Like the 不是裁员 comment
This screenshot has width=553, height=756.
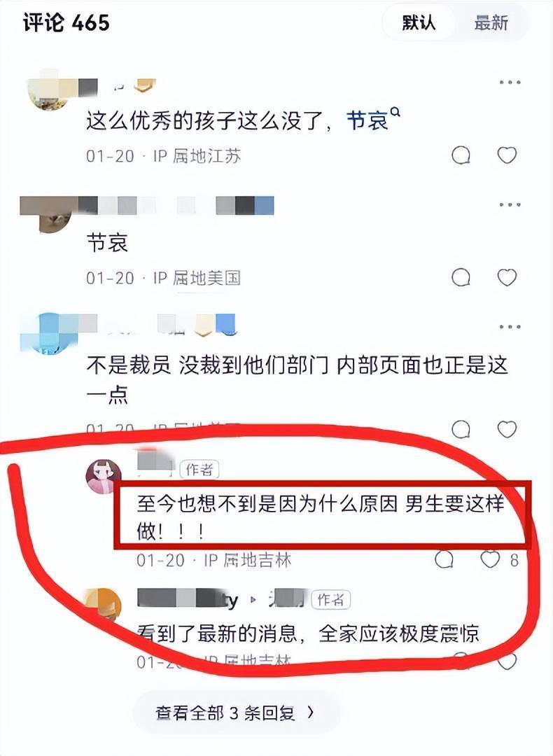point(507,428)
